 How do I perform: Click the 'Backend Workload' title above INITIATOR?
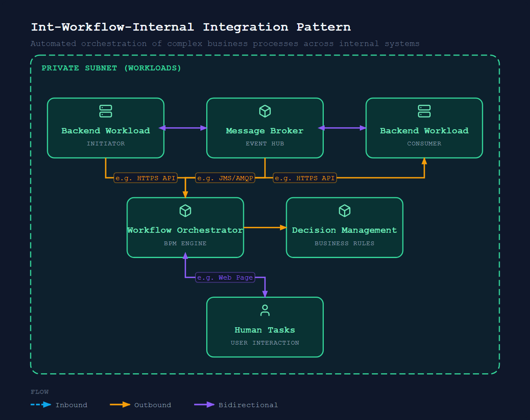[x=106, y=131]
